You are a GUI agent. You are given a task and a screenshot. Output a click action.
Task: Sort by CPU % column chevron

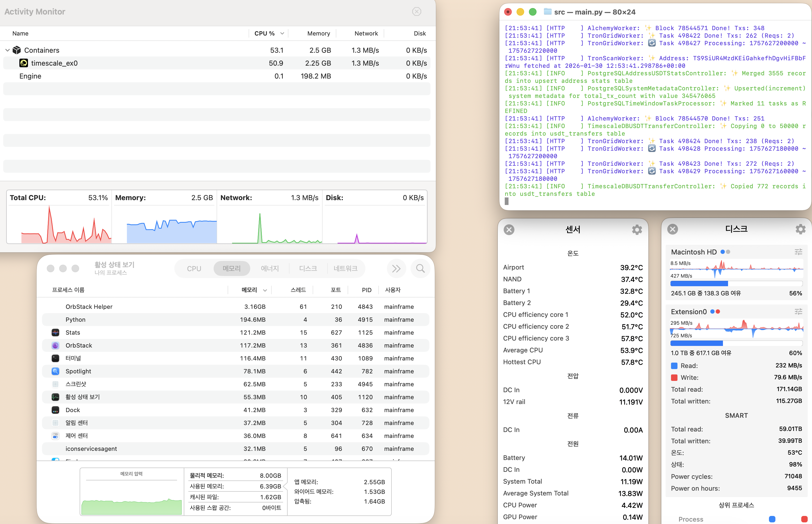click(282, 33)
